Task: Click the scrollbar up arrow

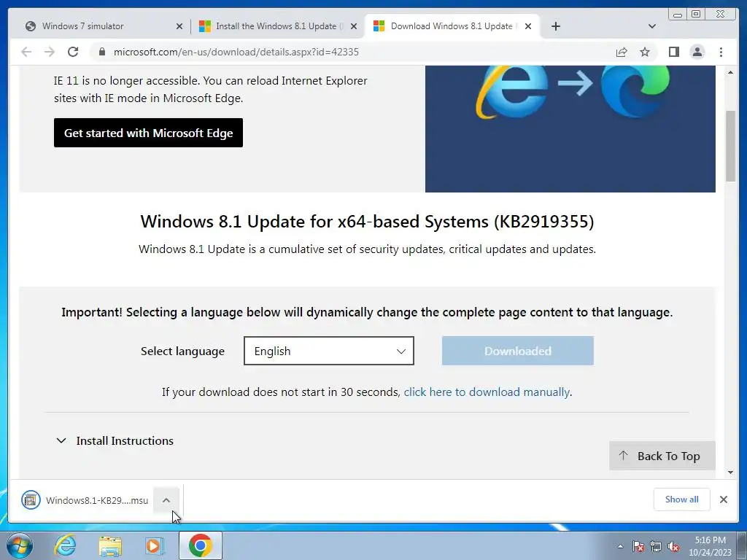Action: [x=730, y=72]
